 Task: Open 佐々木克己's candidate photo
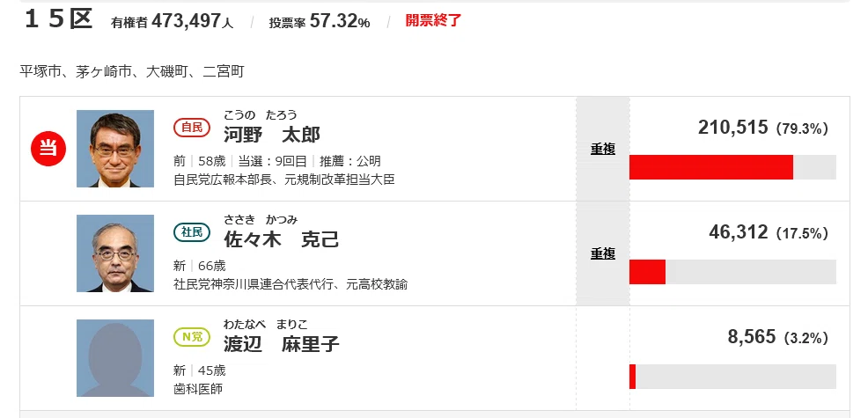(x=115, y=253)
